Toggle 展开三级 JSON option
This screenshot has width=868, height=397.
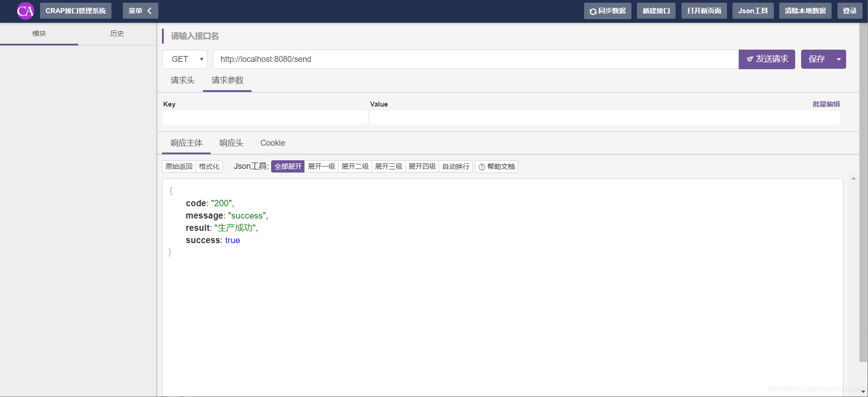(x=389, y=167)
